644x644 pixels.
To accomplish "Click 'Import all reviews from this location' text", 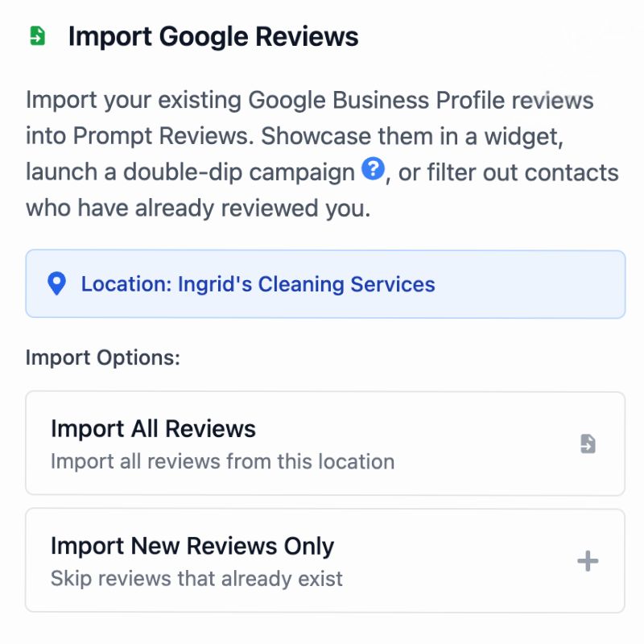I will [x=221, y=460].
